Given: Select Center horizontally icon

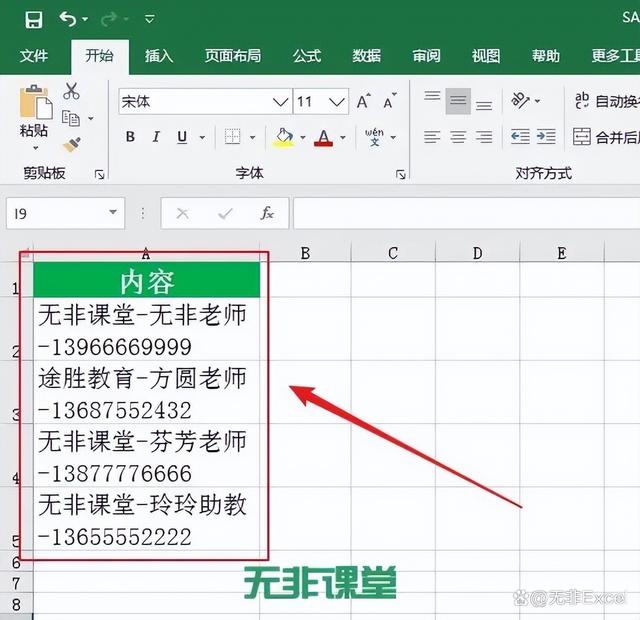Looking at the screenshot, I should 458,137.
